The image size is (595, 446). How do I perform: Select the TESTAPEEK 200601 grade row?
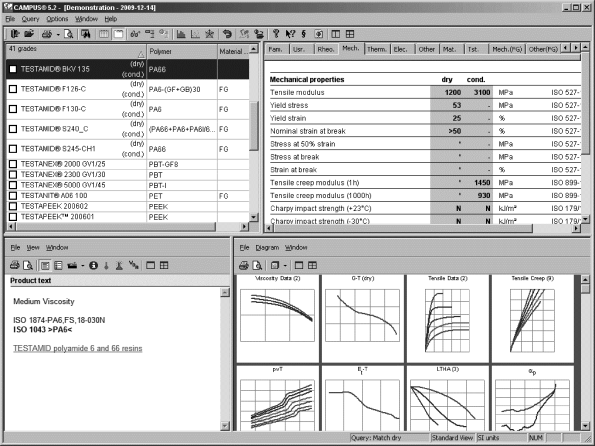tap(128, 217)
